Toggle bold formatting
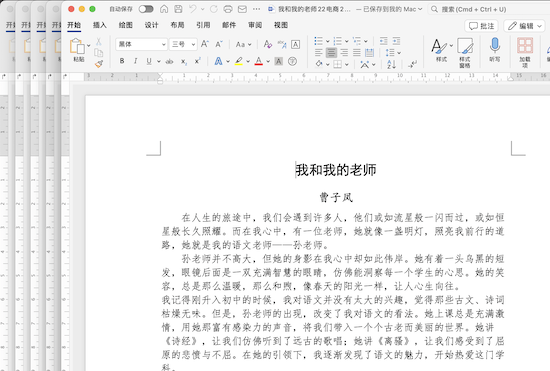 pos(122,61)
